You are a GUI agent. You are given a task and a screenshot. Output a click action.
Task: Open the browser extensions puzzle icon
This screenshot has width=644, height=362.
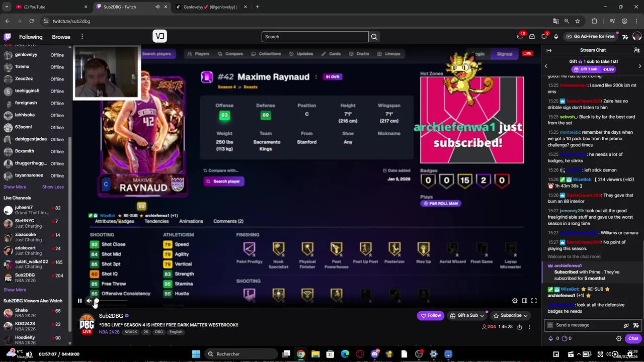click(595, 21)
